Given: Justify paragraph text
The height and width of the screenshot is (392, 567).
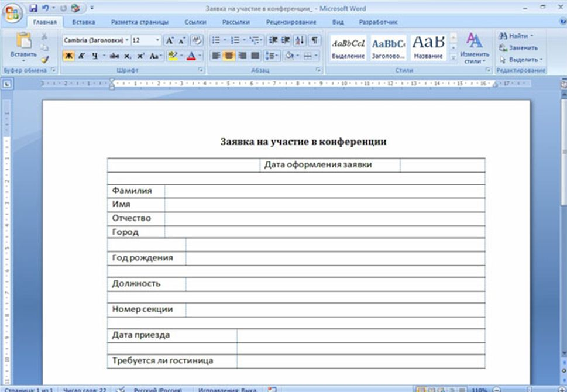Looking at the screenshot, I should [x=255, y=56].
